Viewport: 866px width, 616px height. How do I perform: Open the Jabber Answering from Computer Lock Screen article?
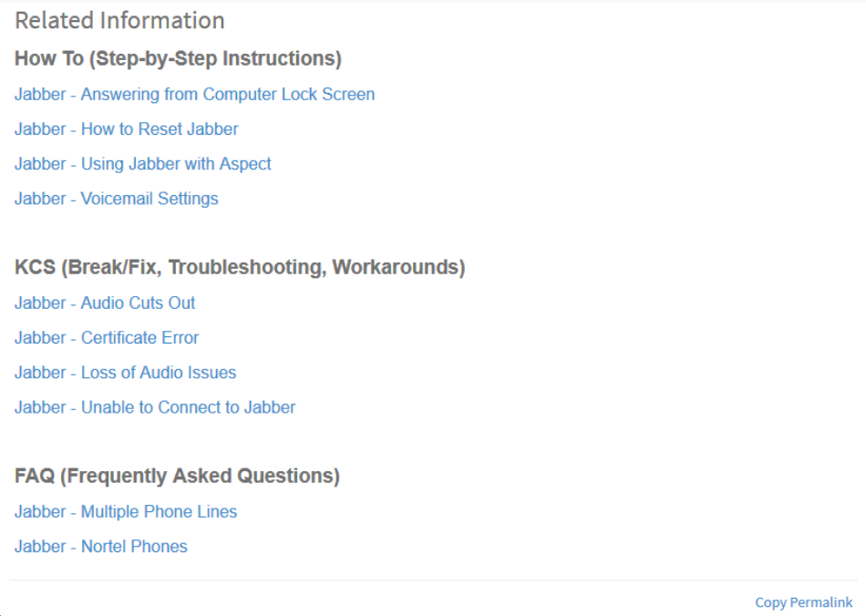(194, 94)
